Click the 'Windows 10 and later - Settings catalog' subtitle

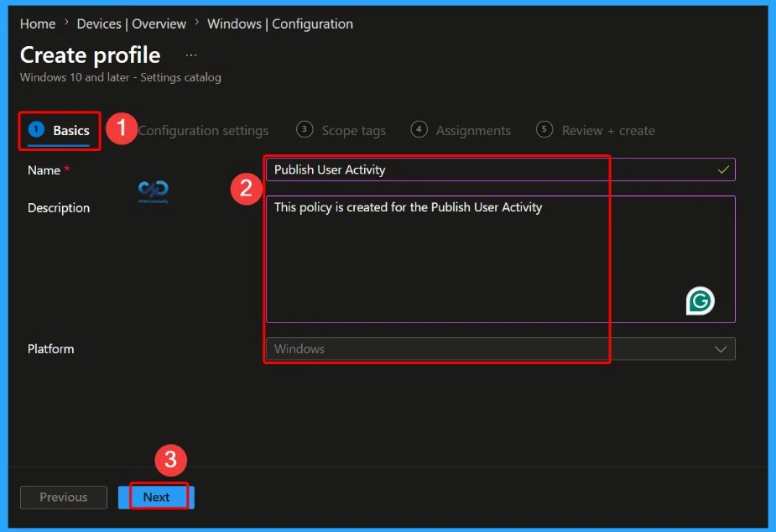tap(121, 78)
